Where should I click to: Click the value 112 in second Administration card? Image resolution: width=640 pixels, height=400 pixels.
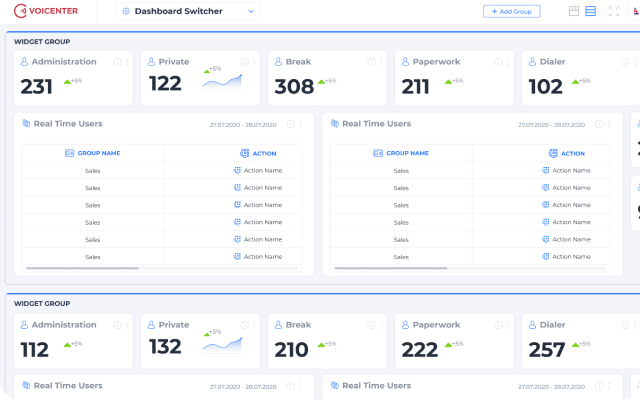(x=35, y=350)
